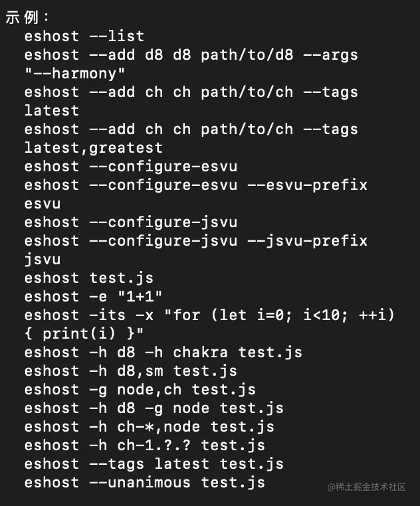Click the '-h d8 -h chakra test.js' line
The width and height of the screenshot is (420, 506).
pos(163,352)
